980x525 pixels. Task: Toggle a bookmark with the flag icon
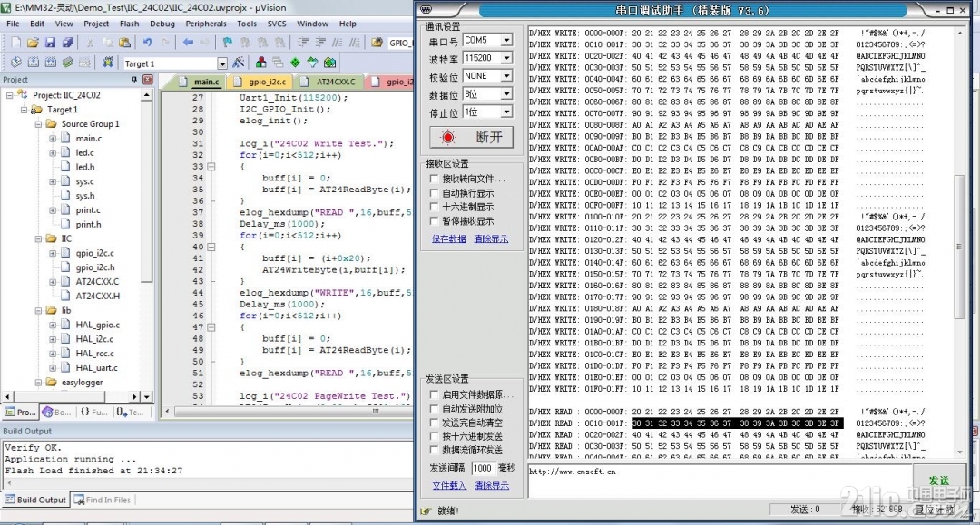[x=228, y=43]
